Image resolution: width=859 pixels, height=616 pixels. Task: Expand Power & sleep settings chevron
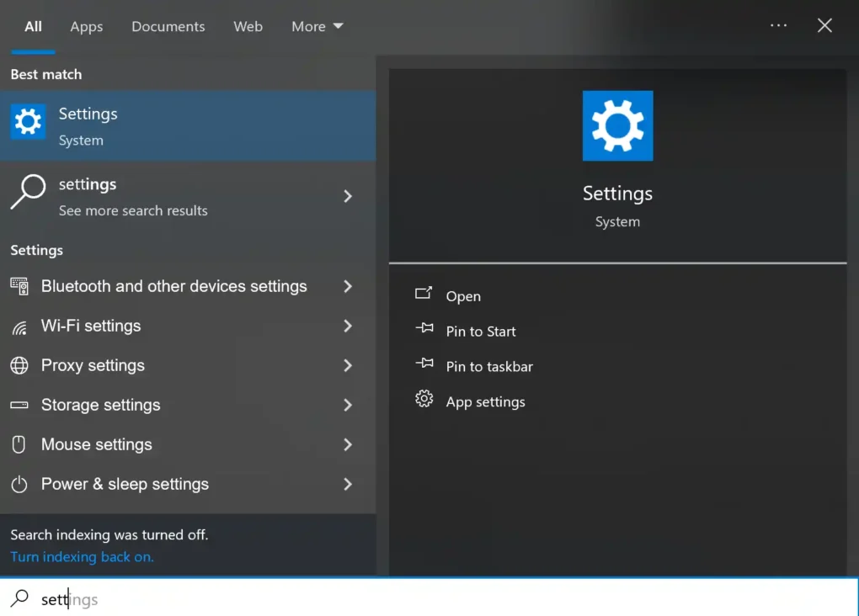click(x=348, y=484)
